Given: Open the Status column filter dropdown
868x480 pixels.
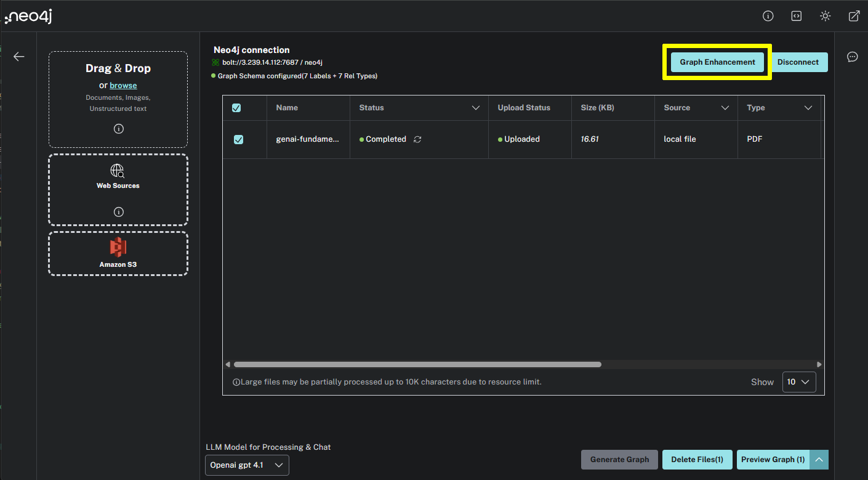Looking at the screenshot, I should [476, 107].
